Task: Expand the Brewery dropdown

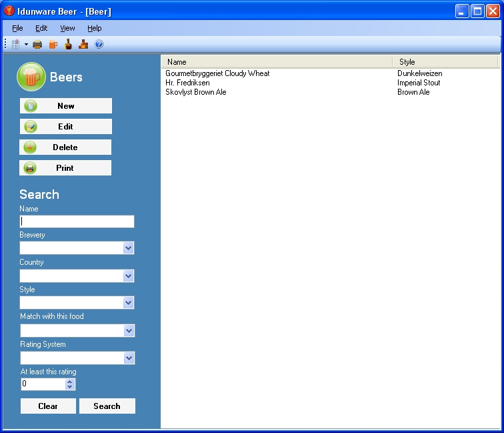Action: pyautogui.click(x=128, y=248)
